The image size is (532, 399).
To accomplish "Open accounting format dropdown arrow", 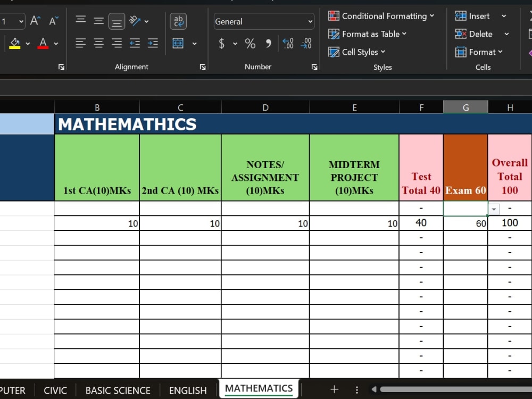I will [235, 44].
